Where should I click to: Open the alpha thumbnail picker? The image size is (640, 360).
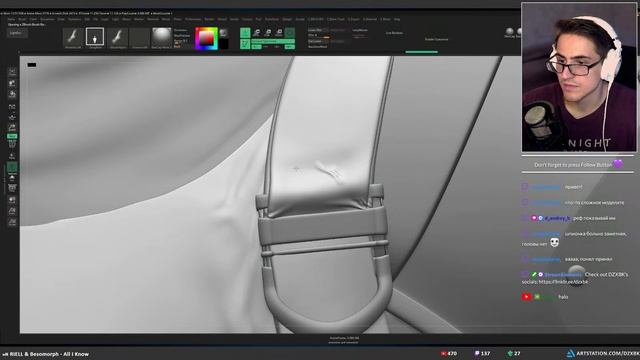(118, 38)
